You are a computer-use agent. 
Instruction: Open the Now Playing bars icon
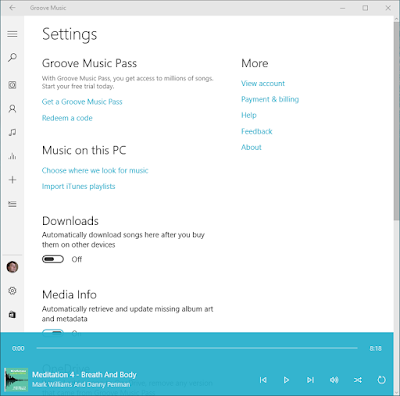click(12, 156)
